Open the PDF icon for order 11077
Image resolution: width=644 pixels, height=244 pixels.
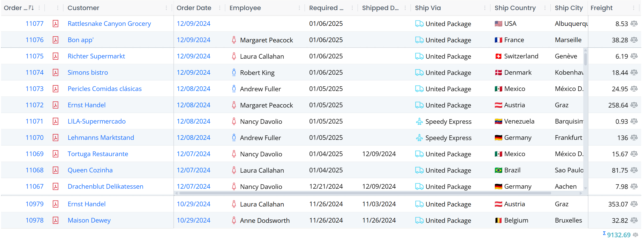tap(56, 24)
